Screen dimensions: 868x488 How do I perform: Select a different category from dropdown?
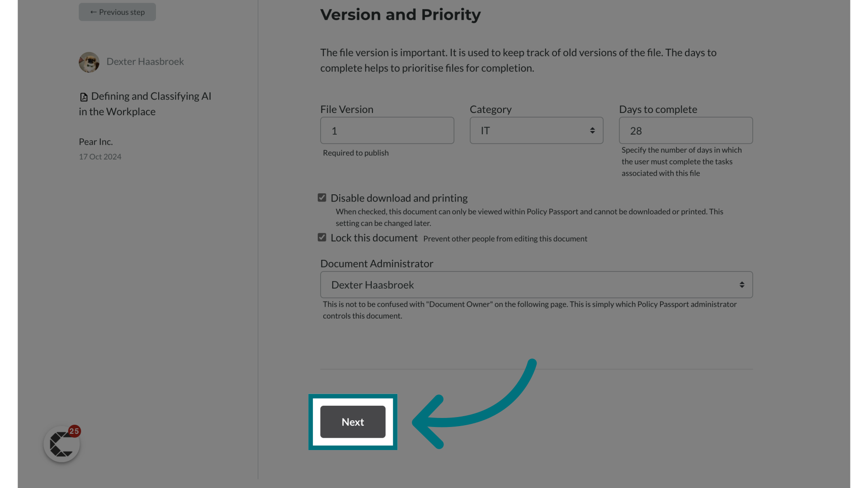pyautogui.click(x=537, y=130)
